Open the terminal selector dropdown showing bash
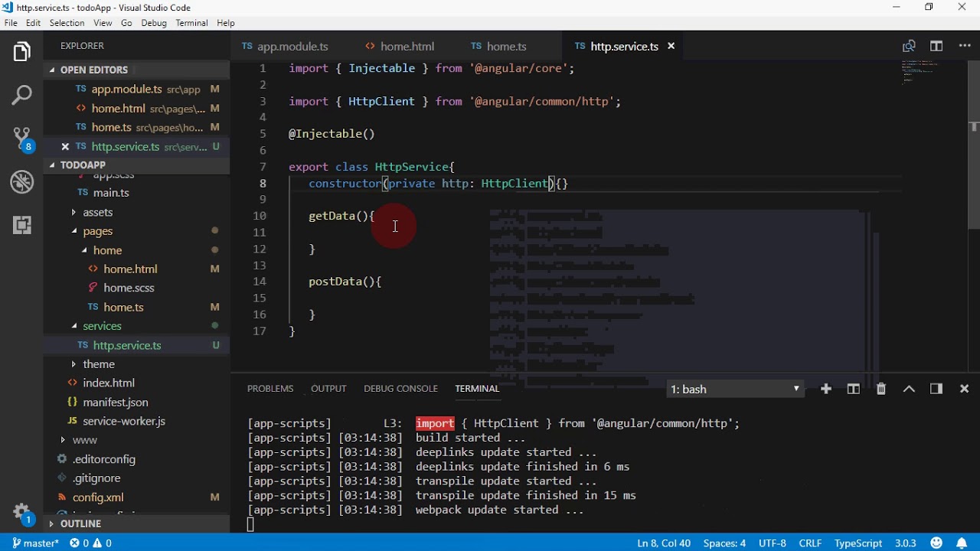Image resolution: width=980 pixels, height=551 pixels. pyautogui.click(x=735, y=390)
